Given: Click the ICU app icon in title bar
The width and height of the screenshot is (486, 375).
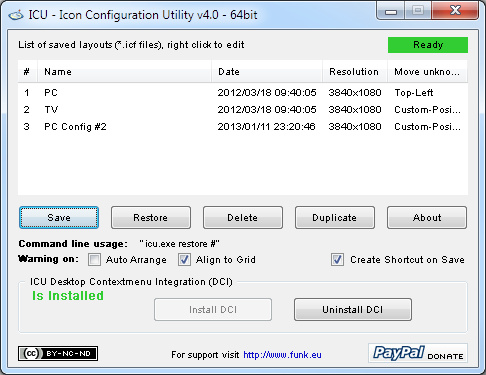Looking at the screenshot, I should pos(16,15).
